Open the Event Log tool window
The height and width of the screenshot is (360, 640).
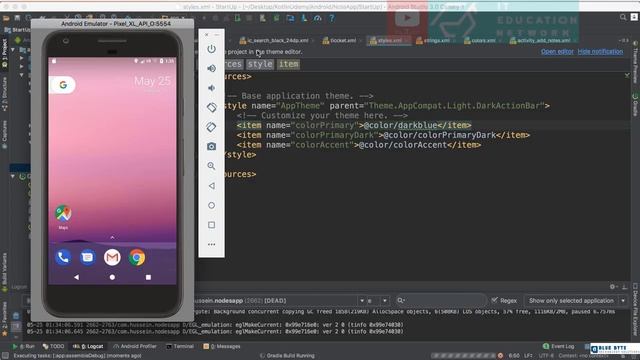point(558,347)
